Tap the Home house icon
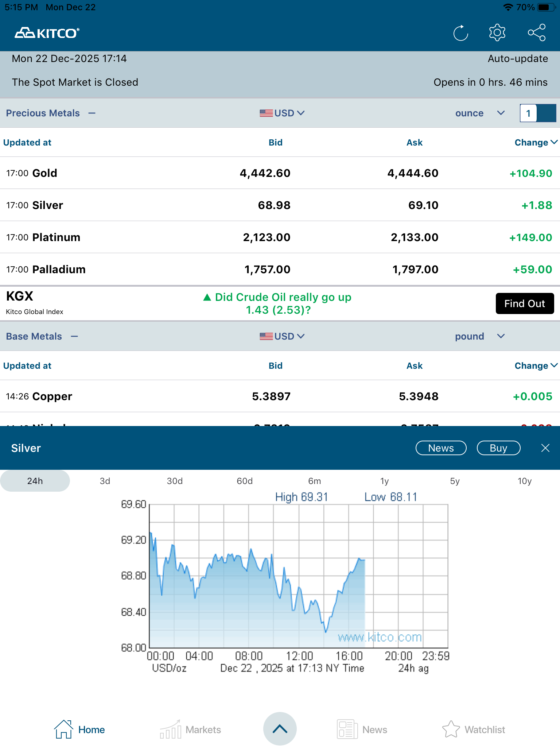 (63, 729)
